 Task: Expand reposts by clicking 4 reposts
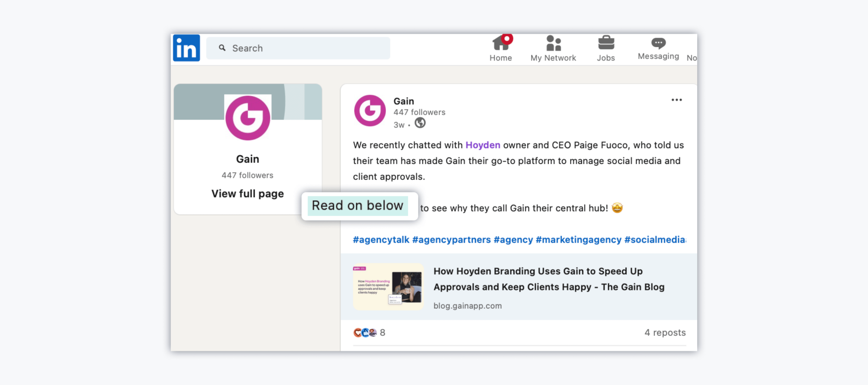[x=665, y=332]
